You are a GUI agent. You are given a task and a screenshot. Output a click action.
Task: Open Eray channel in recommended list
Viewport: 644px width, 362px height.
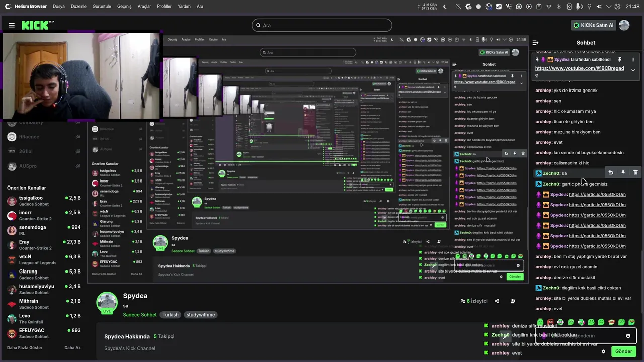coord(44,245)
